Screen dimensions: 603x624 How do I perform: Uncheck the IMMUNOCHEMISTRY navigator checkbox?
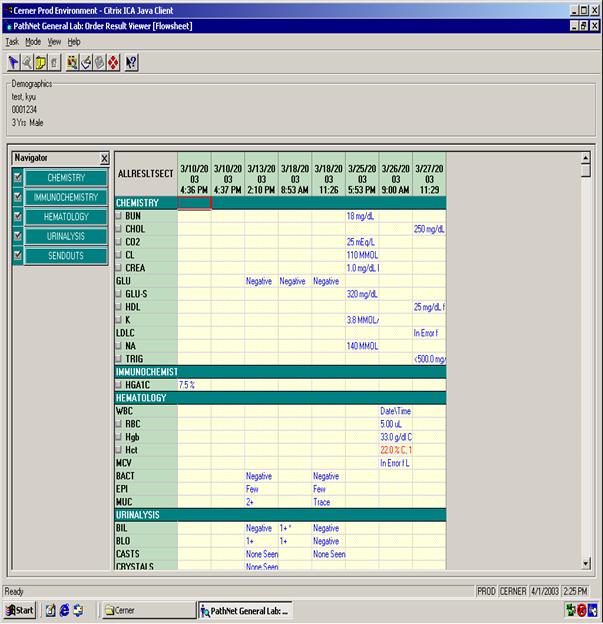coord(18,197)
